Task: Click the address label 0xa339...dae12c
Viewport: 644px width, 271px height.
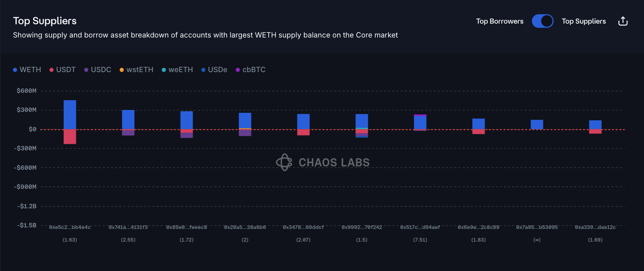Action: click(x=595, y=227)
